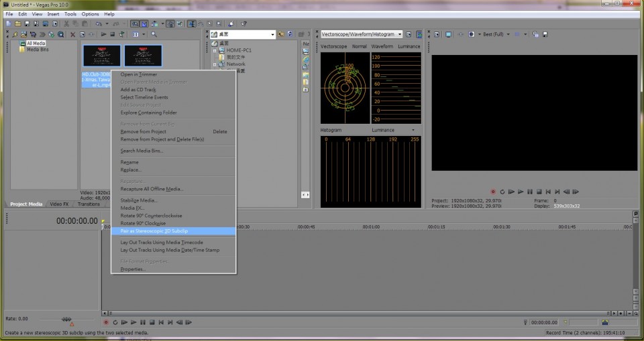
Task: Click the red X remove media icon
Action: [72, 34]
